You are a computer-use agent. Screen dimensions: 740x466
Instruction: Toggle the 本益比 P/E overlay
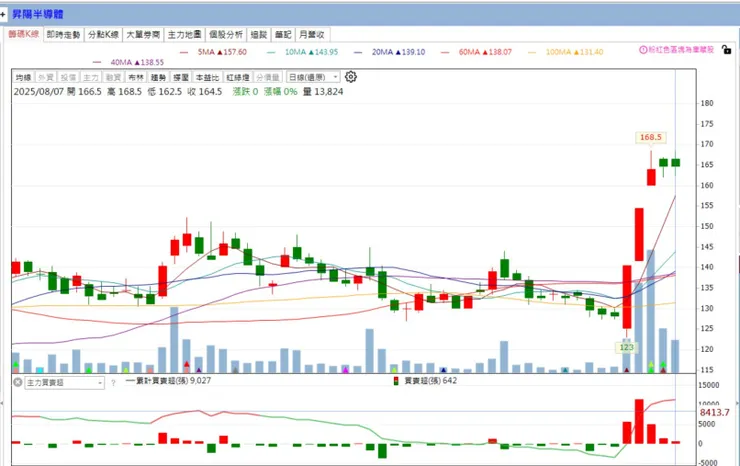(208, 77)
